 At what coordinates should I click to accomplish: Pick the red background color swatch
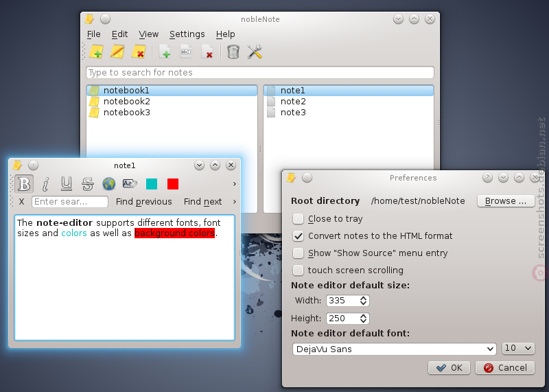point(173,184)
